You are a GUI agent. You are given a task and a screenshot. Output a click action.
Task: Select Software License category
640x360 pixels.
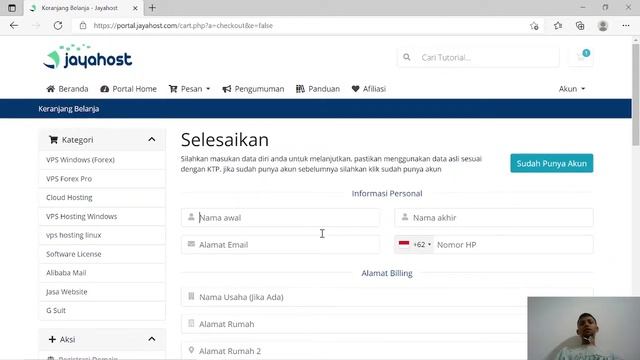pyautogui.click(x=102, y=254)
